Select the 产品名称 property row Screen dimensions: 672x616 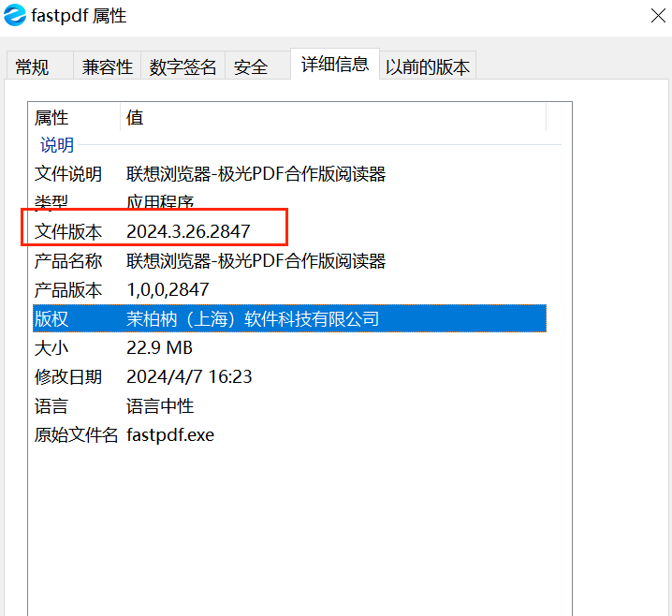(x=290, y=261)
